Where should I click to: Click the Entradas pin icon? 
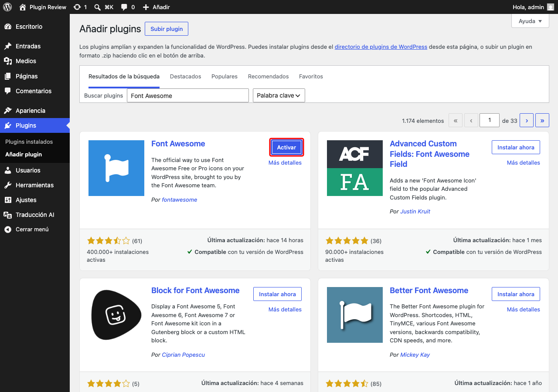point(8,46)
